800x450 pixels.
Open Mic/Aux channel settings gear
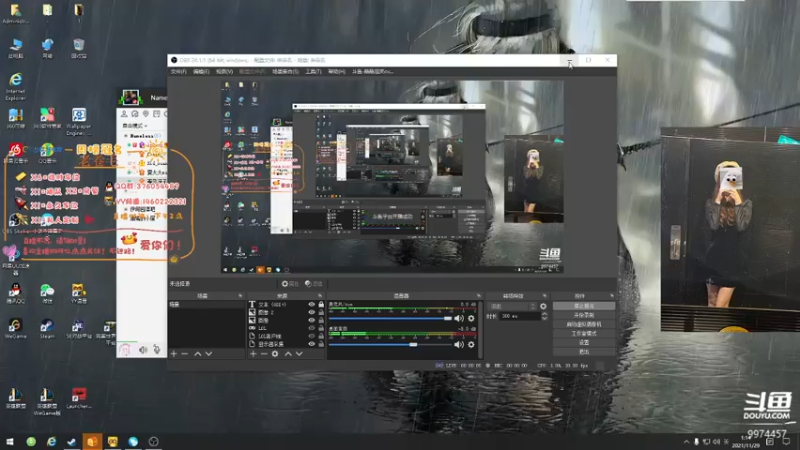click(471, 318)
